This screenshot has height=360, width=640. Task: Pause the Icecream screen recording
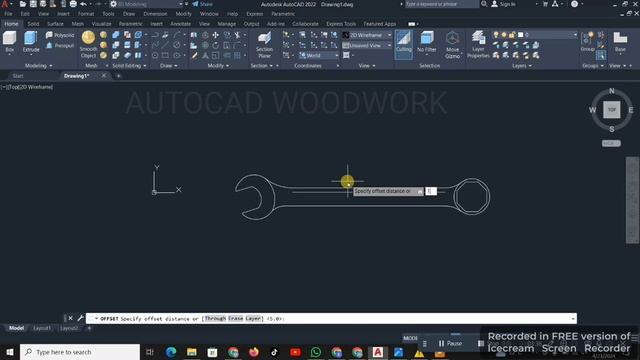coord(450,344)
